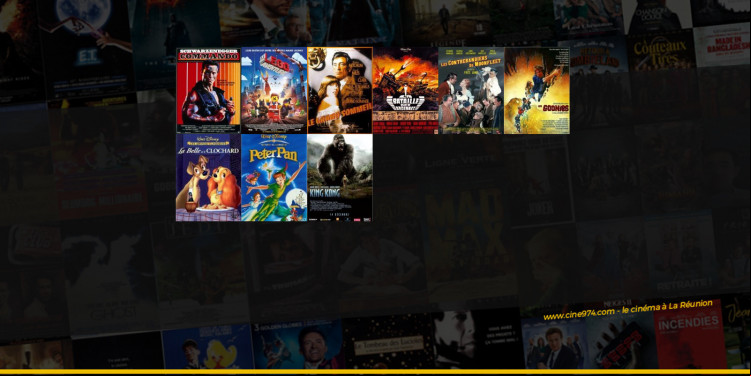751x376 pixels.
Task: Choose Les Contrebandiers de Moonfleet poster
Action: click(x=471, y=91)
